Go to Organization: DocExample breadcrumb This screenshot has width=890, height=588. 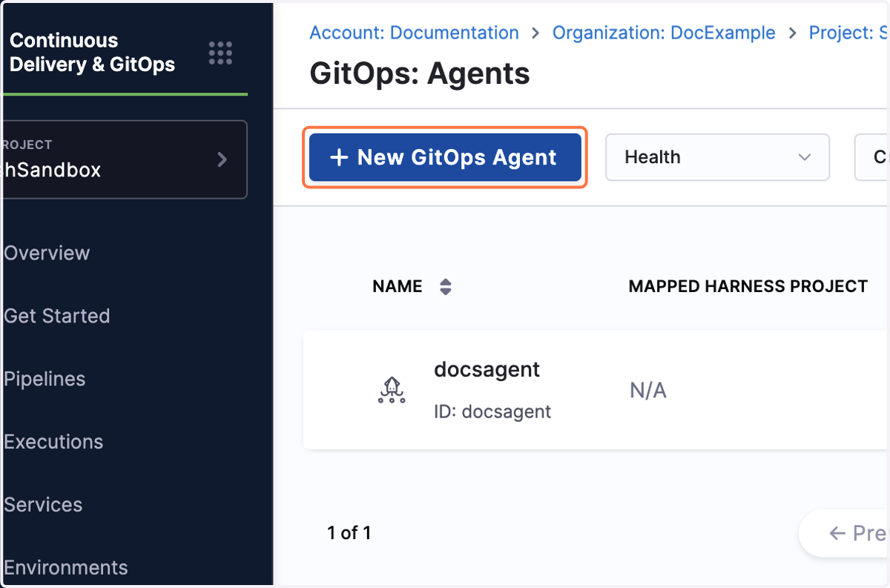pyautogui.click(x=664, y=33)
